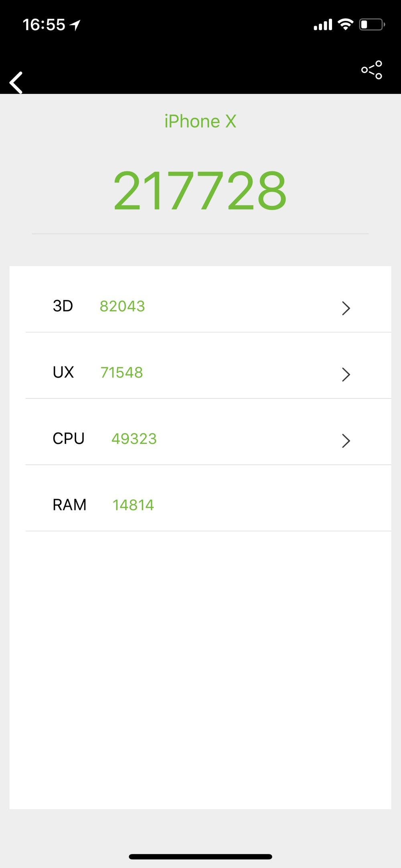Tap the UX score value 71548
This screenshot has width=401, height=868.
122,372
